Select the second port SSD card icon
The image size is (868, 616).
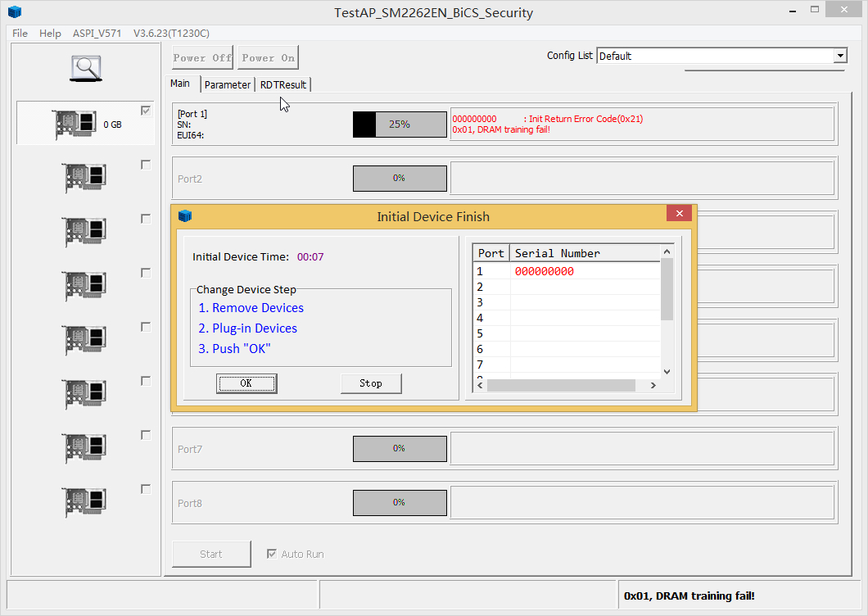[x=85, y=178]
